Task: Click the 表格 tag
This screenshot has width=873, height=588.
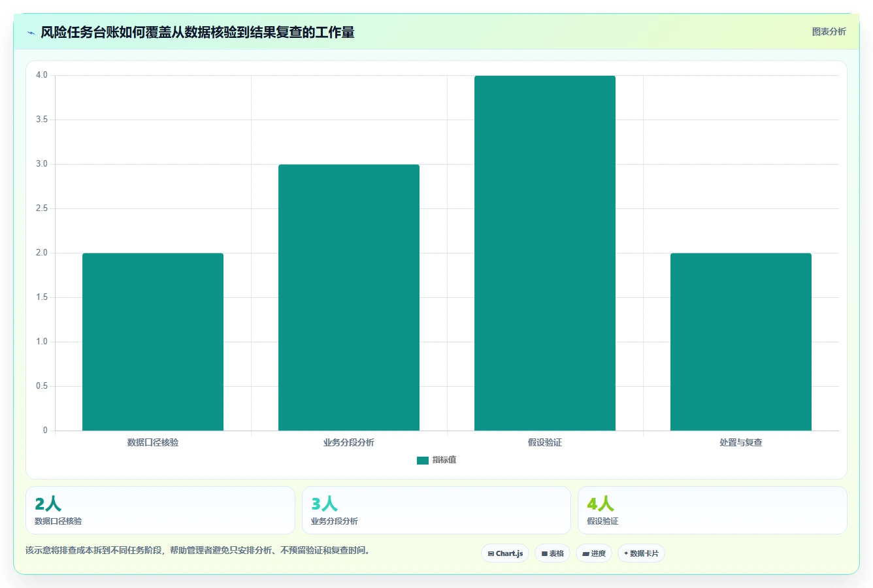Action: [x=552, y=553]
